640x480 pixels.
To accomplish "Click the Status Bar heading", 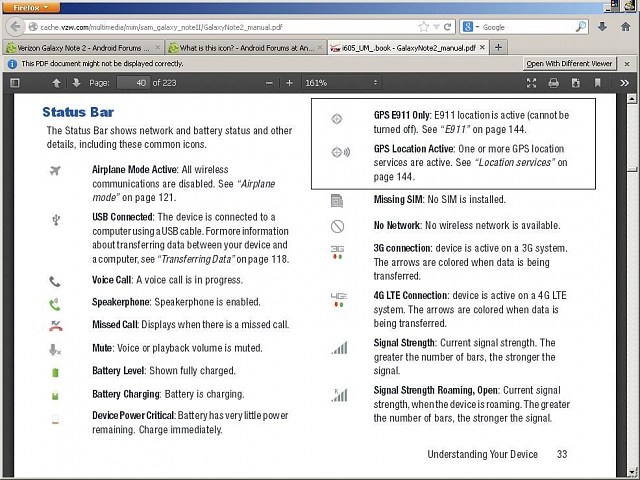I will (x=78, y=112).
